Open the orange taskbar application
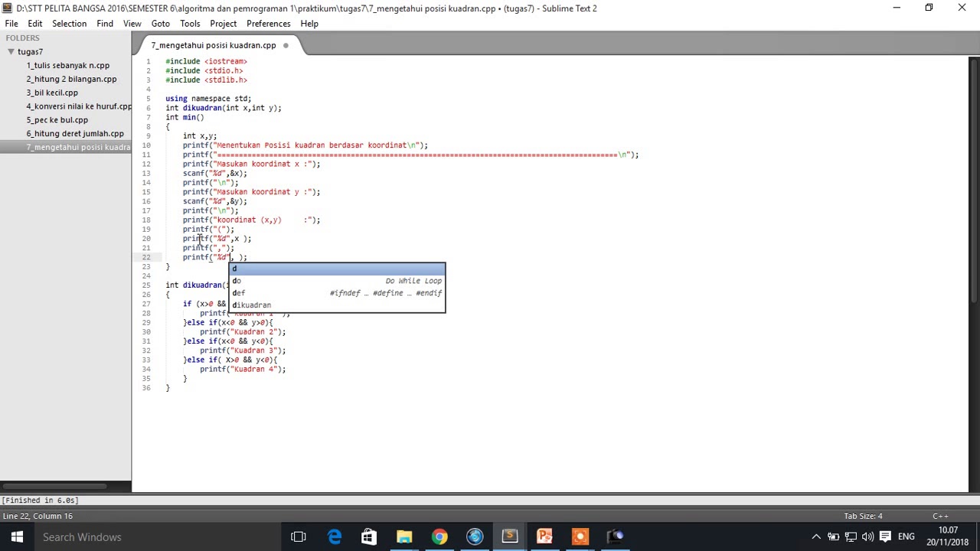 [580, 537]
